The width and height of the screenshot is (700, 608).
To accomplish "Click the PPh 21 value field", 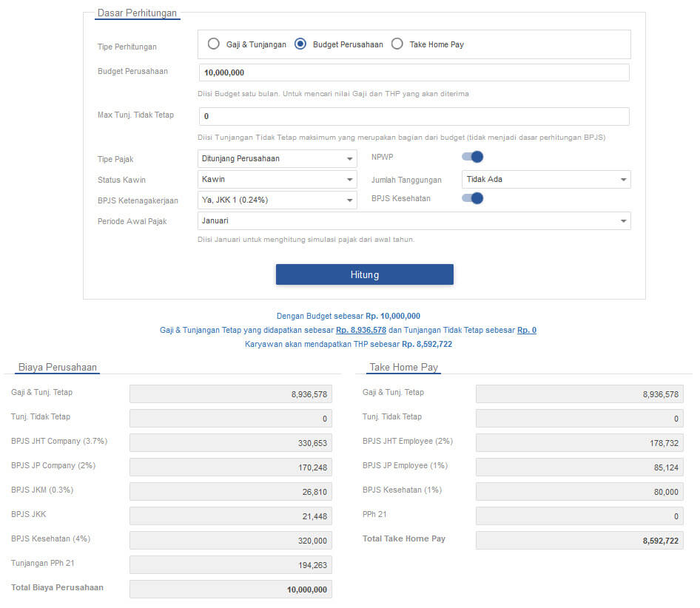I will (579, 516).
